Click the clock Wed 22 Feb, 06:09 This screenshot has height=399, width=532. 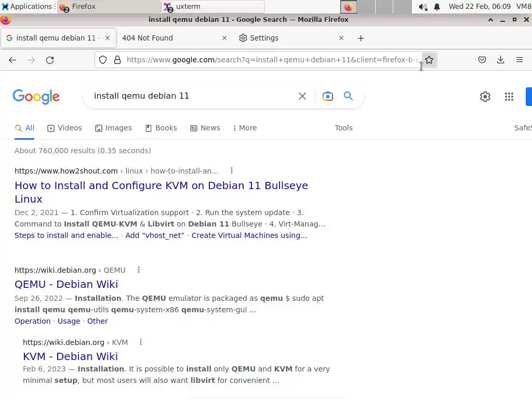tap(480, 6)
